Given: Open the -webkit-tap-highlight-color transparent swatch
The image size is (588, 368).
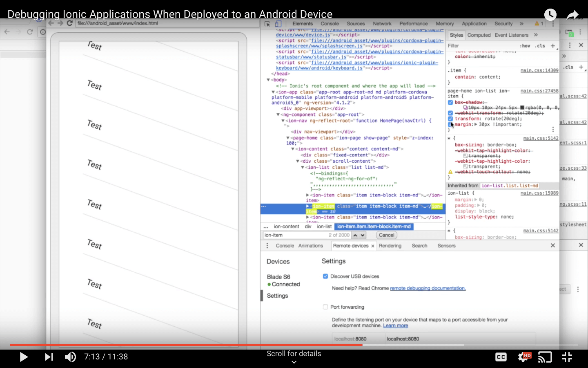Looking at the screenshot, I should point(465,167).
